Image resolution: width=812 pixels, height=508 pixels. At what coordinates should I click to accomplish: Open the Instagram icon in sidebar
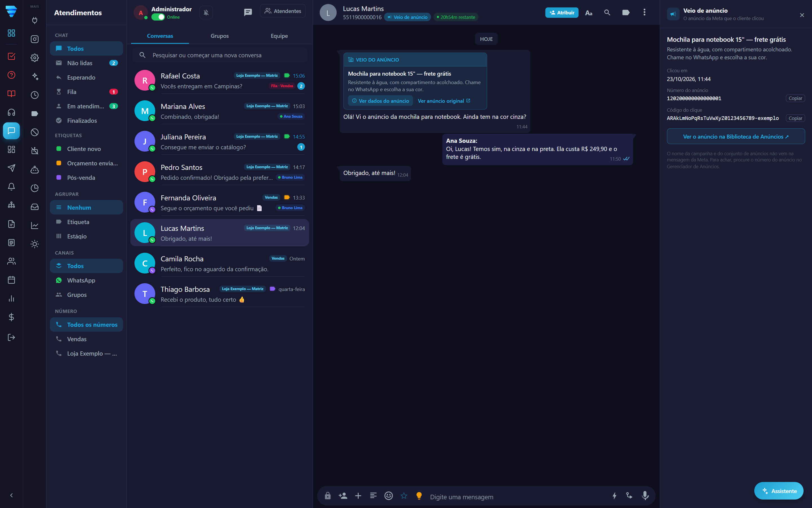pyautogui.click(x=35, y=39)
